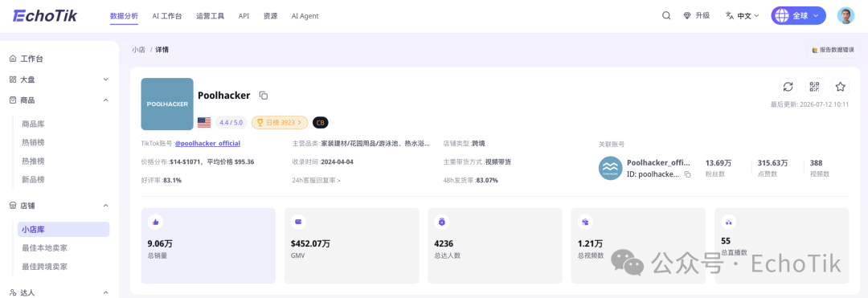This screenshot has height=298, width=868.
Task: Open 新品榜 in sidebar
Action: [33, 180]
